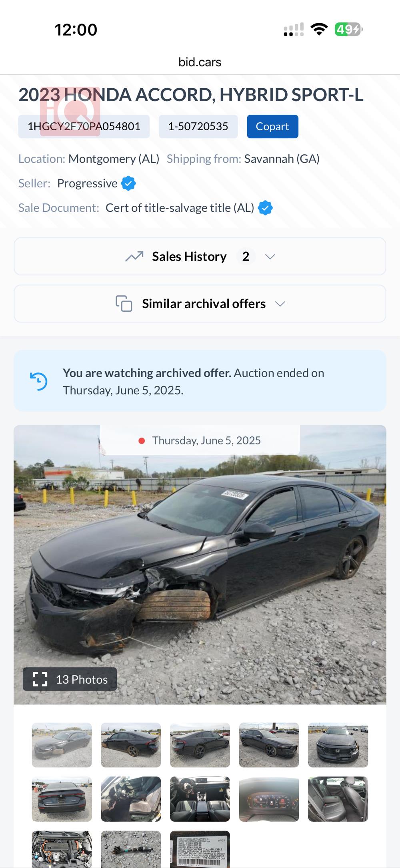The width and height of the screenshot is (400, 868).
Task: Open the Sales History count badge 2
Action: pyautogui.click(x=246, y=257)
